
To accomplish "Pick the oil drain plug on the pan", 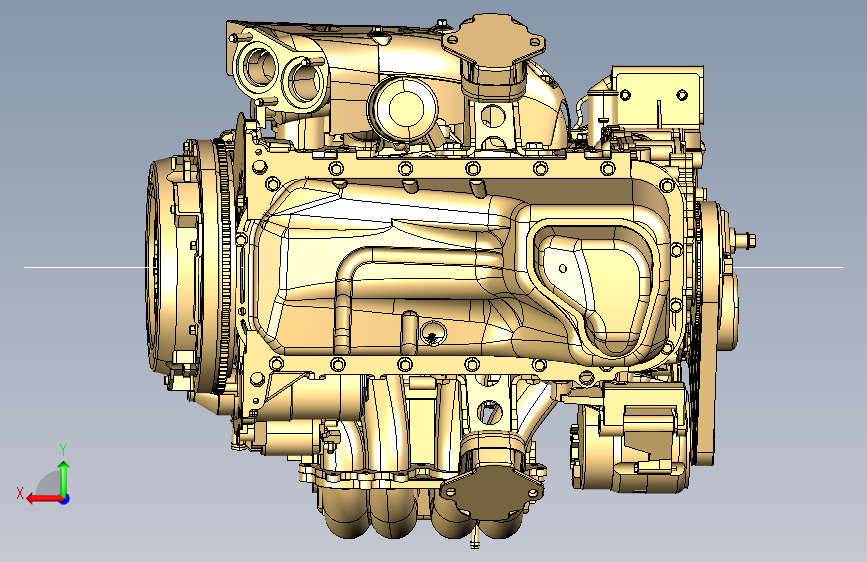I will (433, 333).
